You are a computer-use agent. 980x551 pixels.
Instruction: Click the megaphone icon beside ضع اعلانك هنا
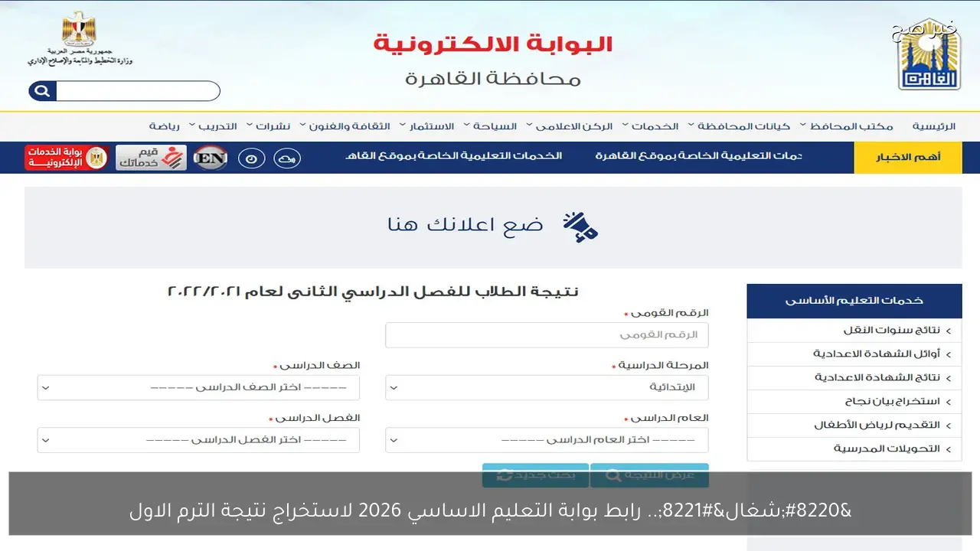[x=579, y=226]
